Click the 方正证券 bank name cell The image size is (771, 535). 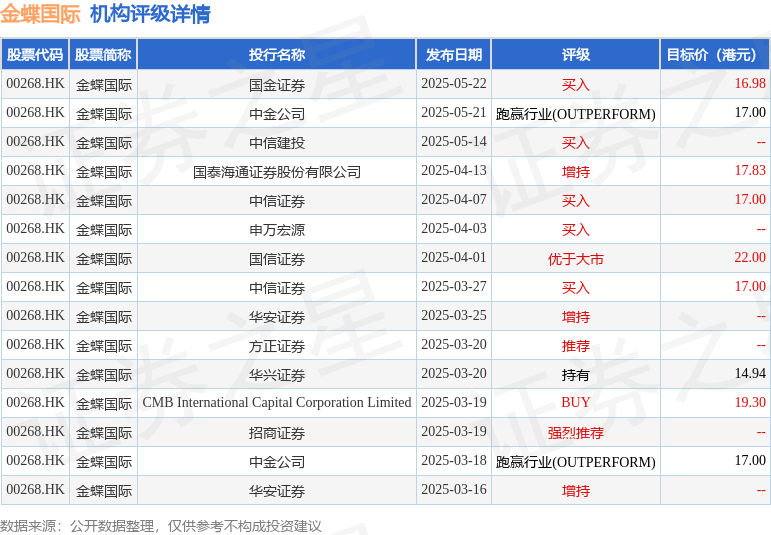click(x=277, y=346)
